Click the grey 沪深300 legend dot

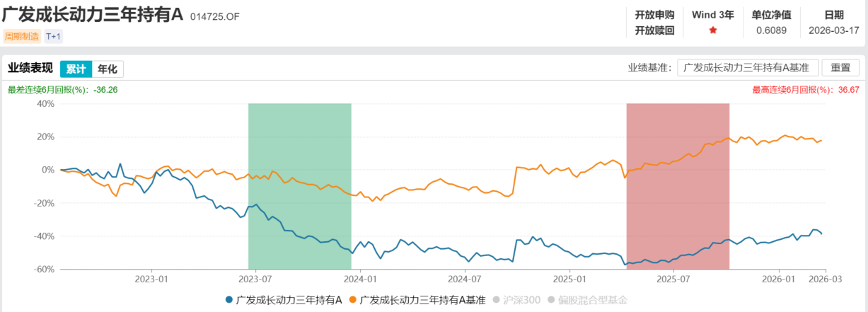click(497, 300)
